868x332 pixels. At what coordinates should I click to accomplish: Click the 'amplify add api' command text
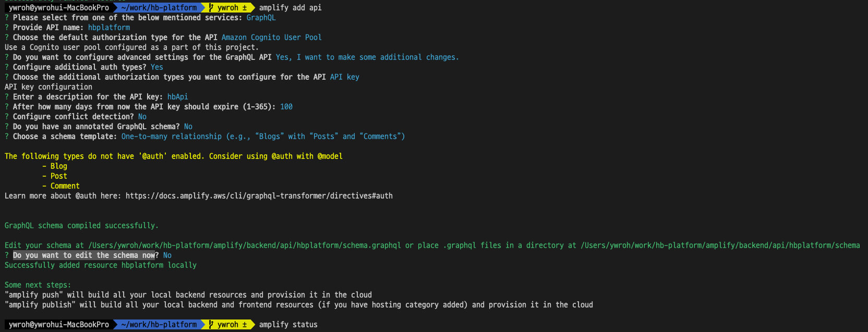tap(291, 8)
